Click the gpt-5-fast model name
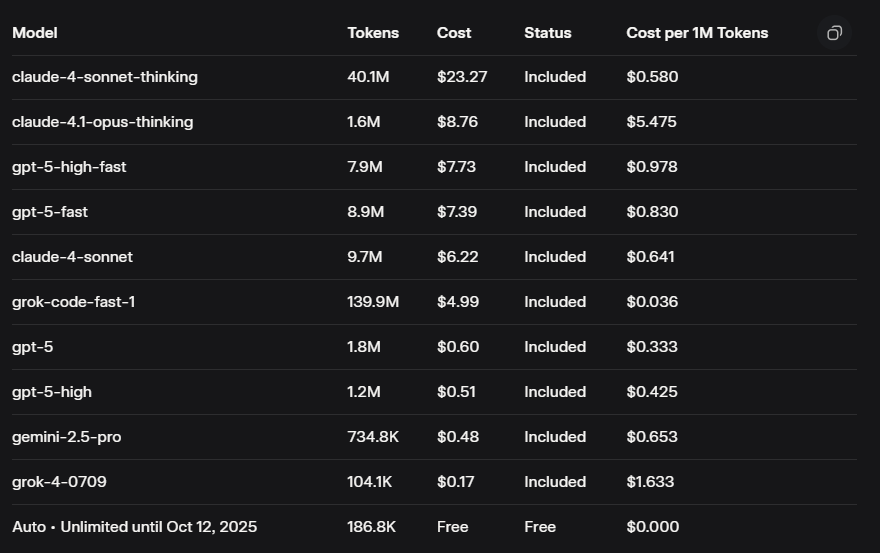Viewport: 880px width, 553px height. coord(50,212)
